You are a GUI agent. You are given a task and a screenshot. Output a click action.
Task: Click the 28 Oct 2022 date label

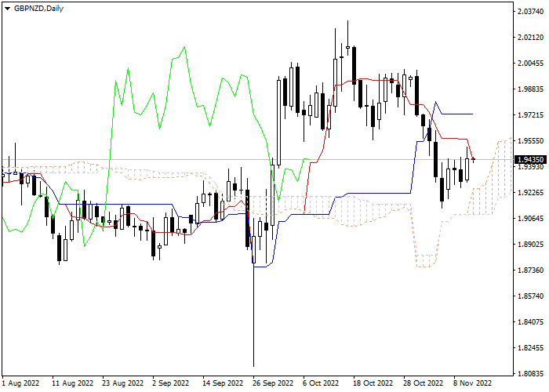point(423,383)
